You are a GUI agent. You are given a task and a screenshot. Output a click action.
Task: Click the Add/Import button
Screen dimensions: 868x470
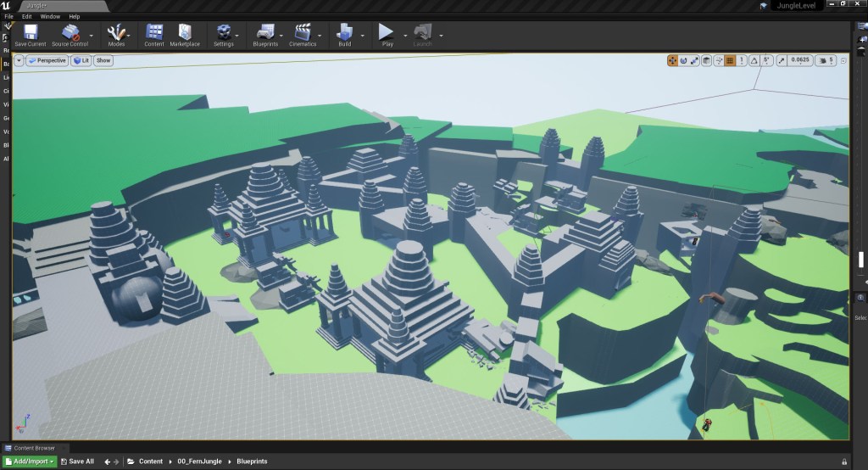click(x=30, y=462)
